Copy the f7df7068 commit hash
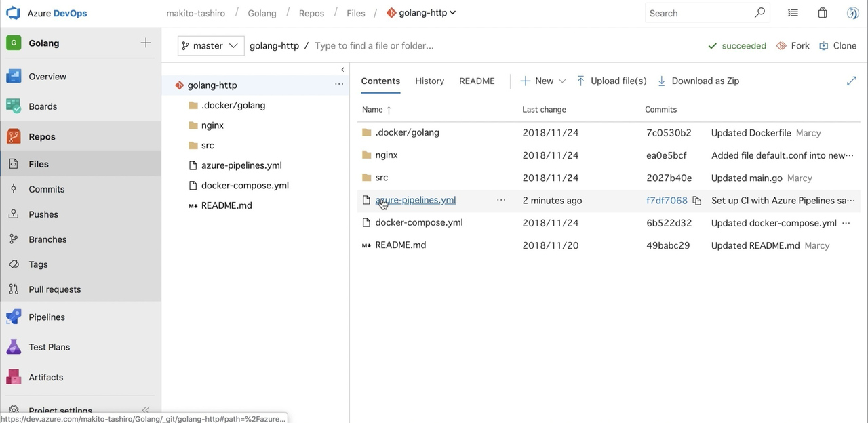This screenshot has width=868, height=423. tap(696, 200)
